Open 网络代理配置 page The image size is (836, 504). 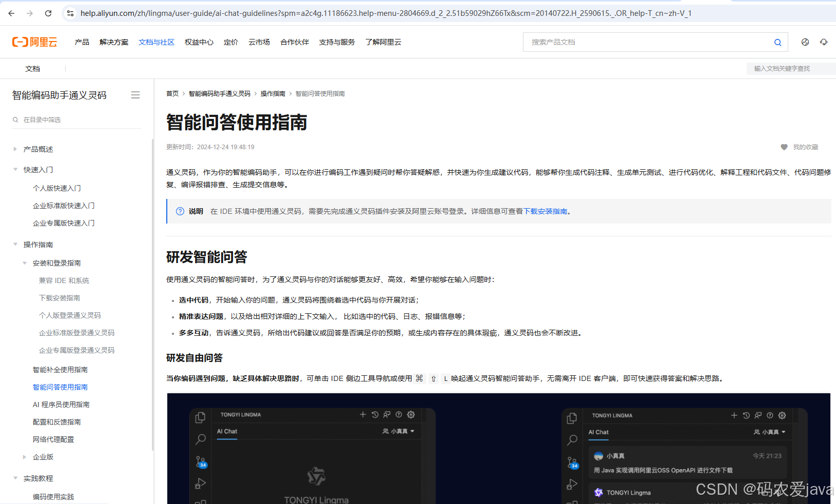53,439
